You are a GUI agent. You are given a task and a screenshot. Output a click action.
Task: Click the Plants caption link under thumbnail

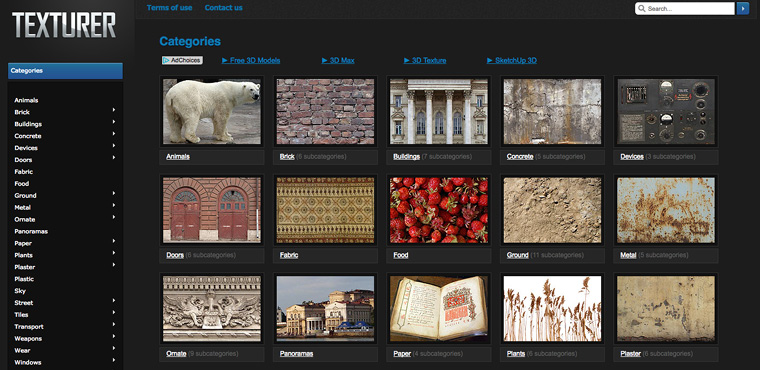516,354
